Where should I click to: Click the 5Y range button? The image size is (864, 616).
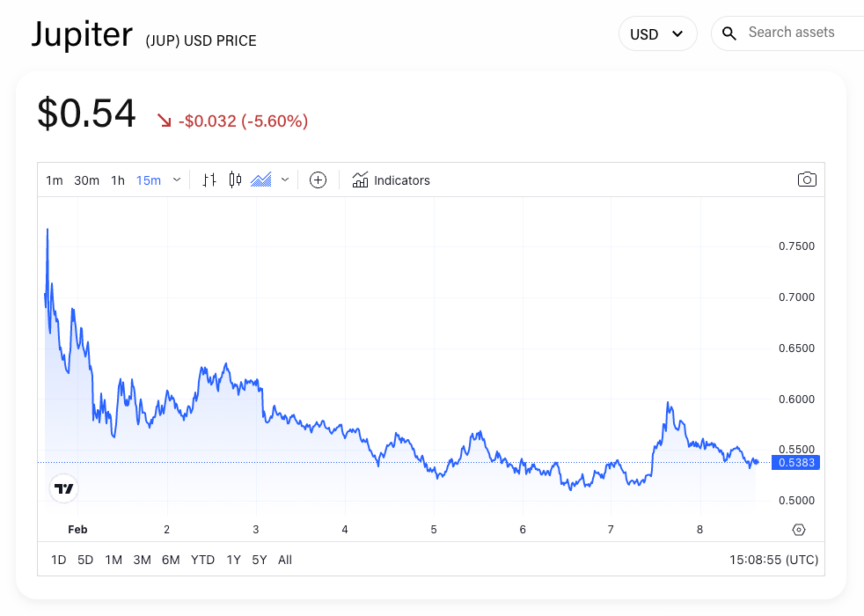pos(259,559)
